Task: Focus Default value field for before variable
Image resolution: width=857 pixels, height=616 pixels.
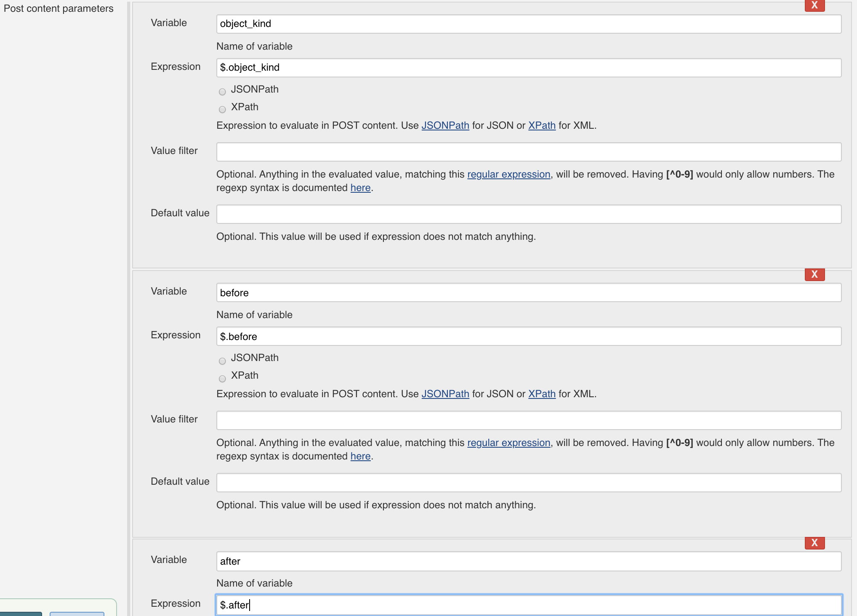Action: (x=529, y=483)
